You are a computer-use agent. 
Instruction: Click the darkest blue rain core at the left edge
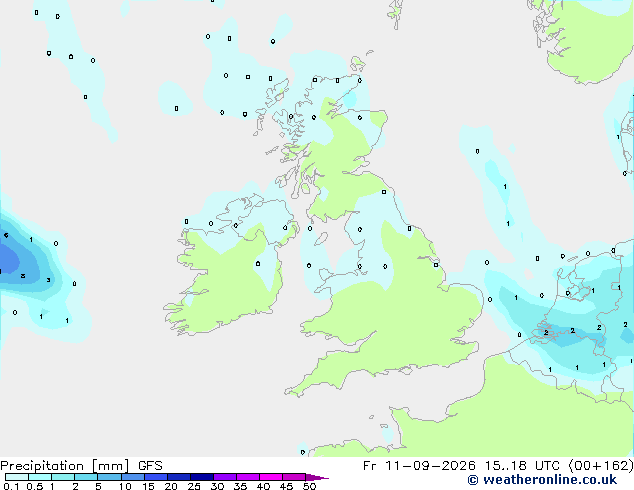point(8,259)
